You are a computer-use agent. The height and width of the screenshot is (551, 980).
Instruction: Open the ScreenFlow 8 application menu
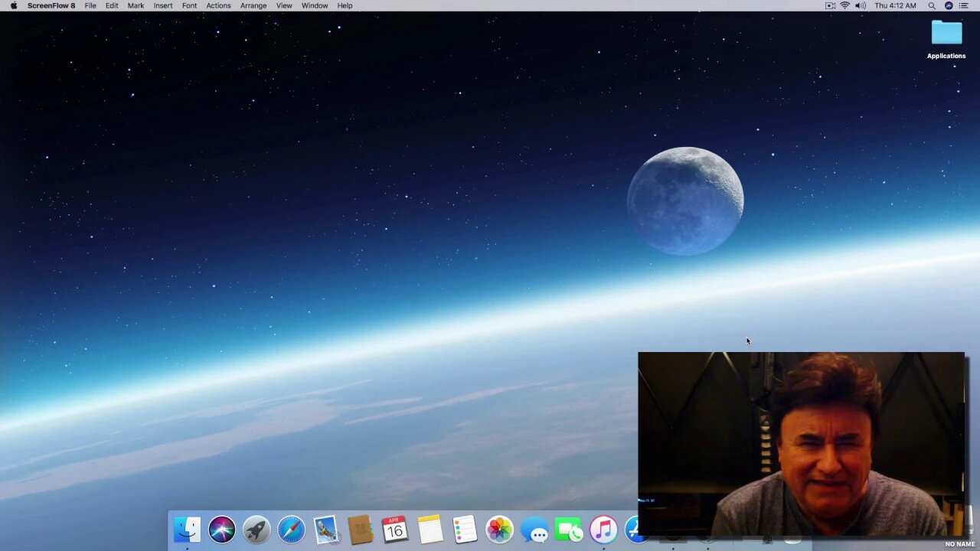[x=51, y=5]
